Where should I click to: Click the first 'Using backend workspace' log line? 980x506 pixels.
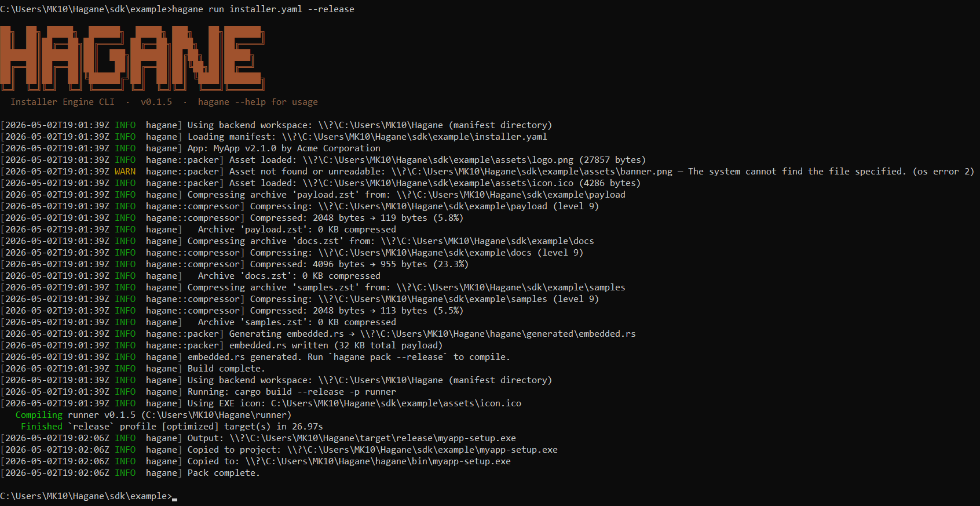[x=276, y=125]
